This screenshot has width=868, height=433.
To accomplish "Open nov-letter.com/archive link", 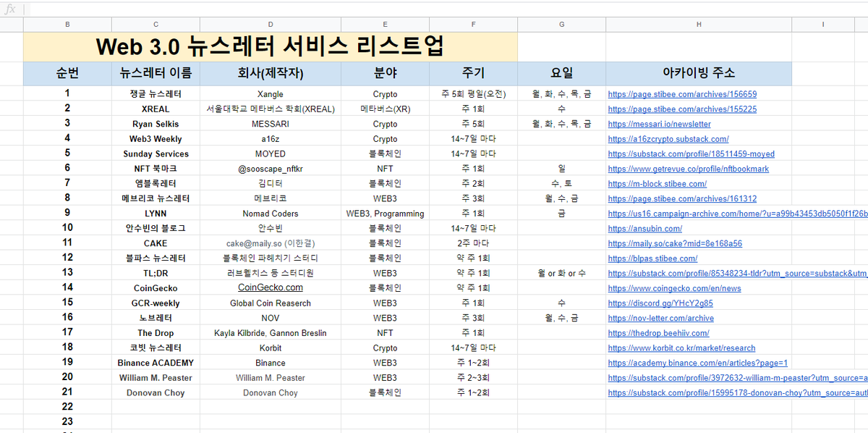I will tap(661, 318).
